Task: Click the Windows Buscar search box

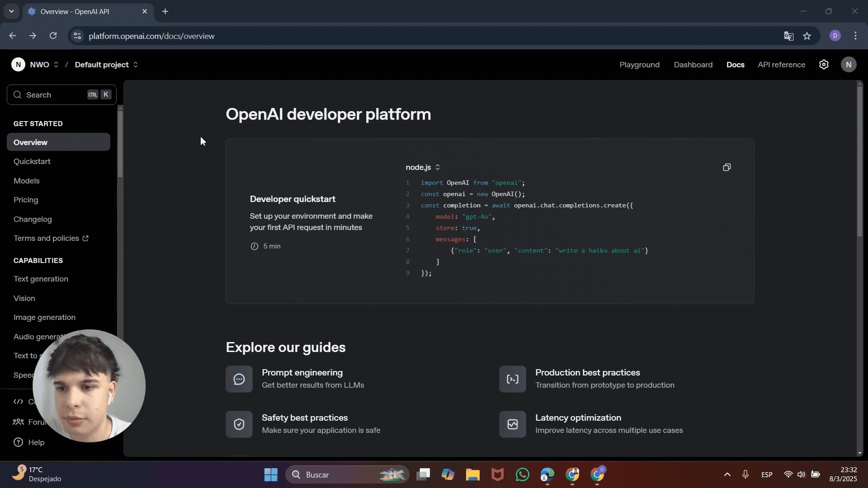Action: click(x=347, y=474)
